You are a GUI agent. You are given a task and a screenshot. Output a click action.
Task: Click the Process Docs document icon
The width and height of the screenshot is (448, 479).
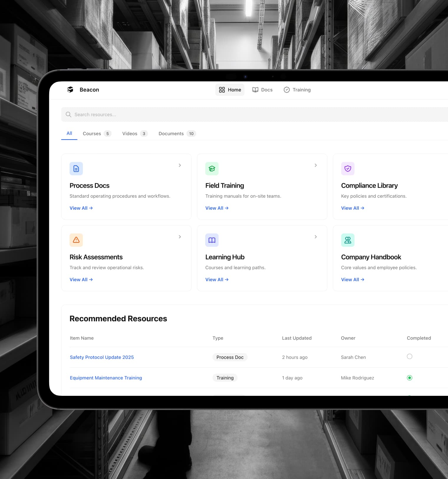[76, 169]
